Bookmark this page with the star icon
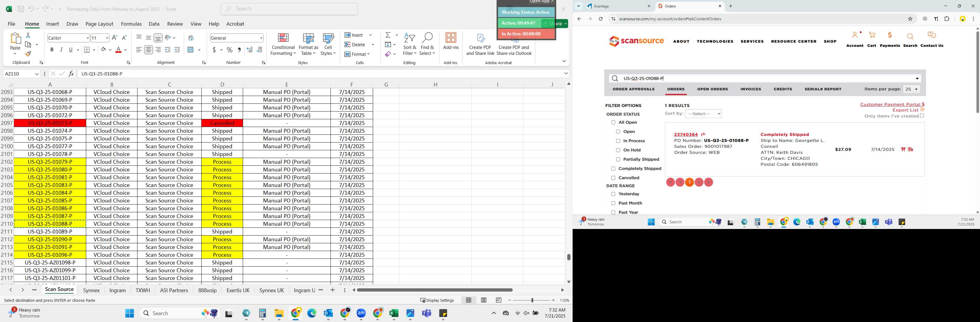The width and height of the screenshot is (980, 322). pyautogui.click(x=910, y=18)
